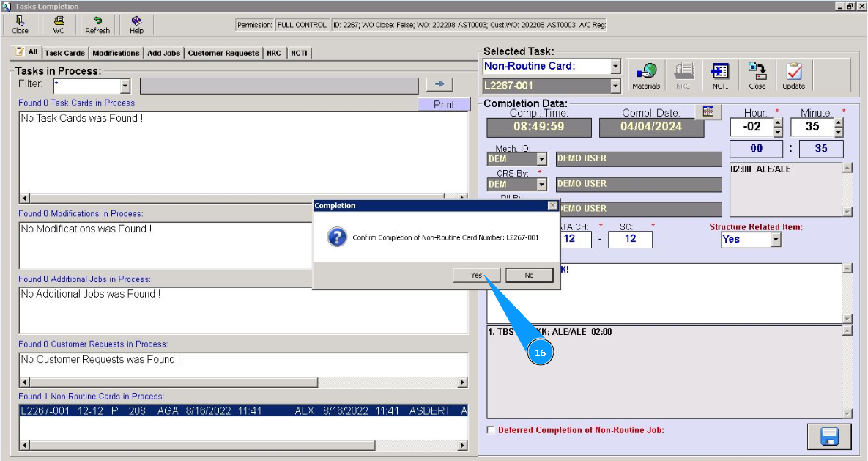The height and width of the screenshot is (461, 868).
Task: Click the CRS By DEMO USER name field
Action: 639,184
